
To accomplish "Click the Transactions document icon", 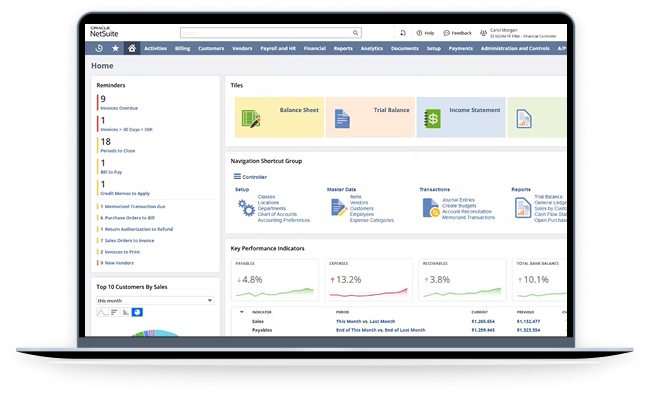I will 430,207.
